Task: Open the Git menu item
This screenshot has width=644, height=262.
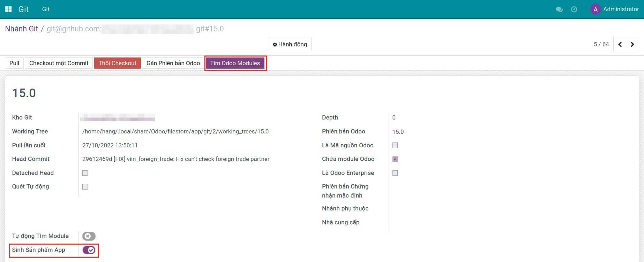Action: pyautogui.click(x=46, y=9)
